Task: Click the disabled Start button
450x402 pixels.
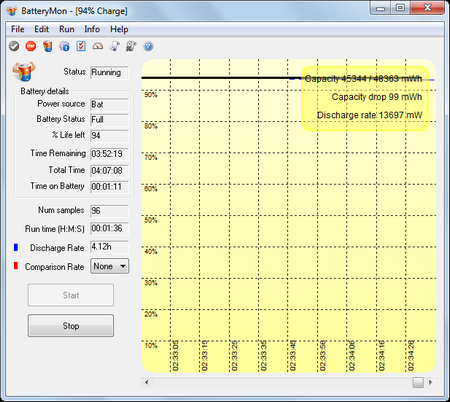Action: (71, 295)
